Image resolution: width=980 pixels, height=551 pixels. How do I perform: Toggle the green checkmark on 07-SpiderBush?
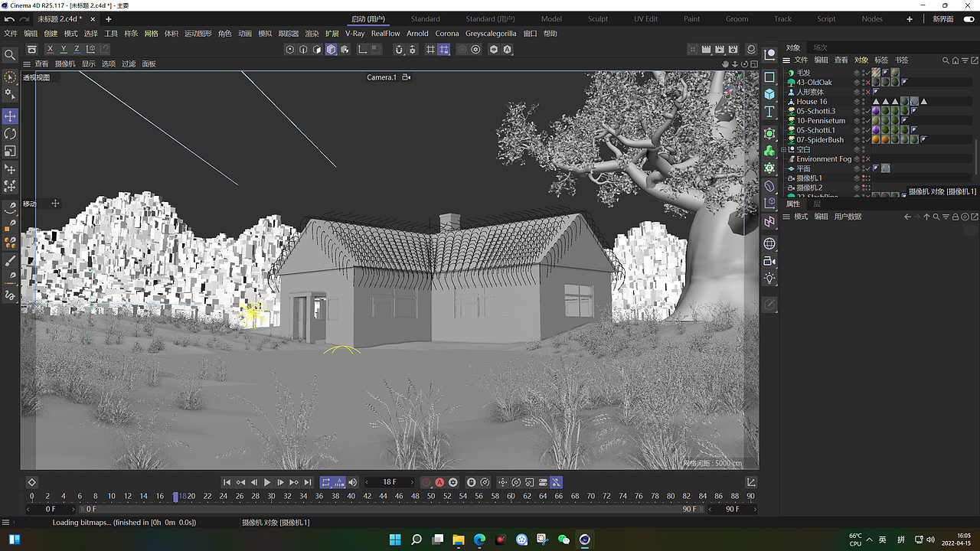(x=867, y=140)
